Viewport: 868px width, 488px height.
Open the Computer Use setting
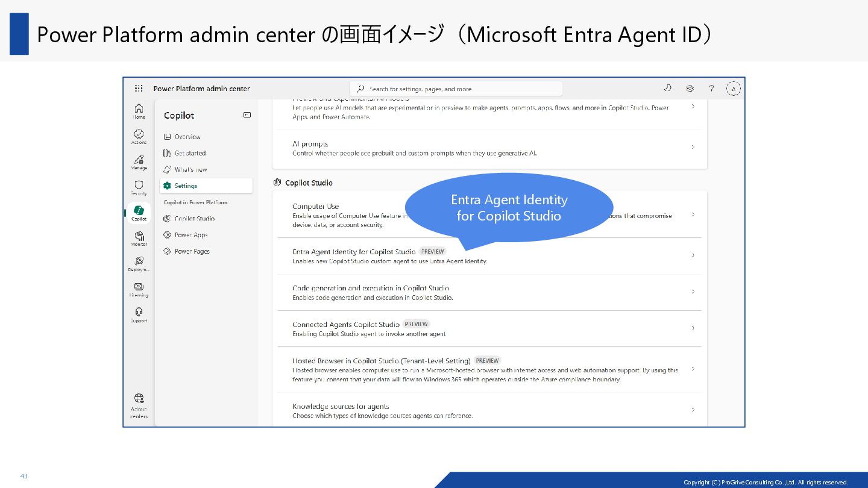(489, 215)
